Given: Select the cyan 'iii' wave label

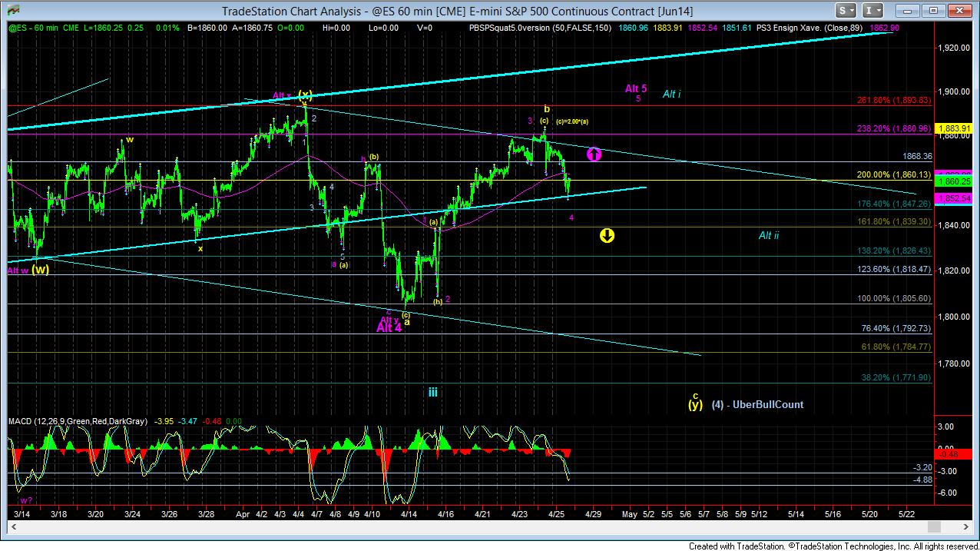Looking at the screenshot, I should point(433,392).
